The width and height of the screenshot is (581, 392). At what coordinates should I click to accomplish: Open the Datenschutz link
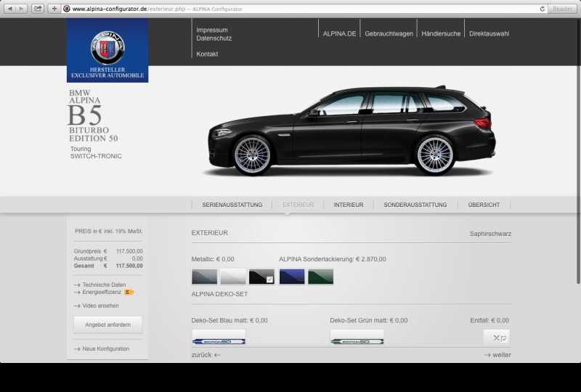pyautogui.click(x=214, y=38)
